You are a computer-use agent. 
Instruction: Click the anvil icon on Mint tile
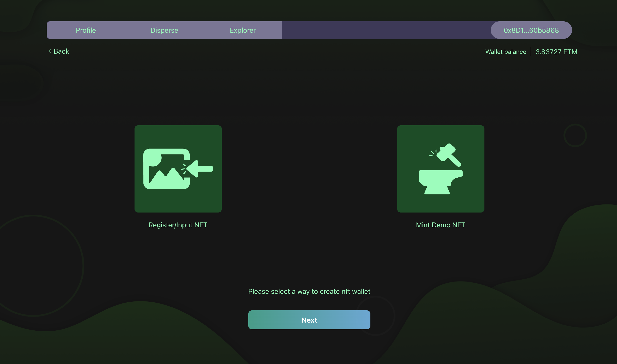pyautogui.click(x=439, y=182)
